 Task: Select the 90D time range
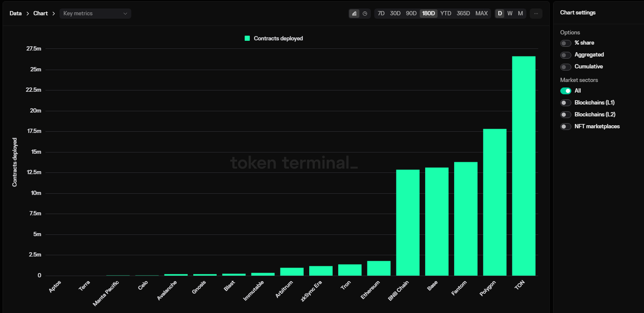pyautogui.click(x=411, y=14)
